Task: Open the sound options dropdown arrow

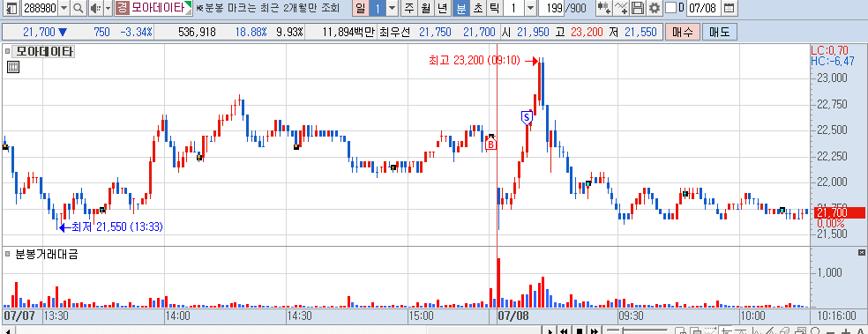Action: click(x=108, y=8)
